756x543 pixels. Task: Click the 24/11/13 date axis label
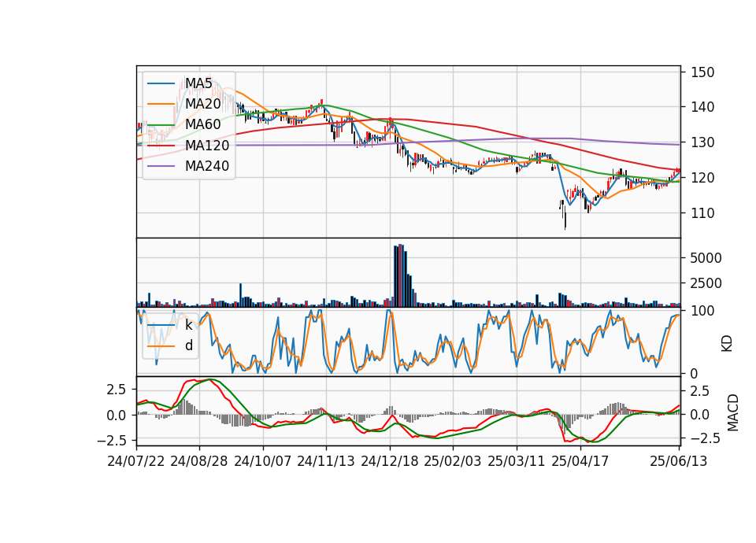pyautogui.click(x=326, y=461)
